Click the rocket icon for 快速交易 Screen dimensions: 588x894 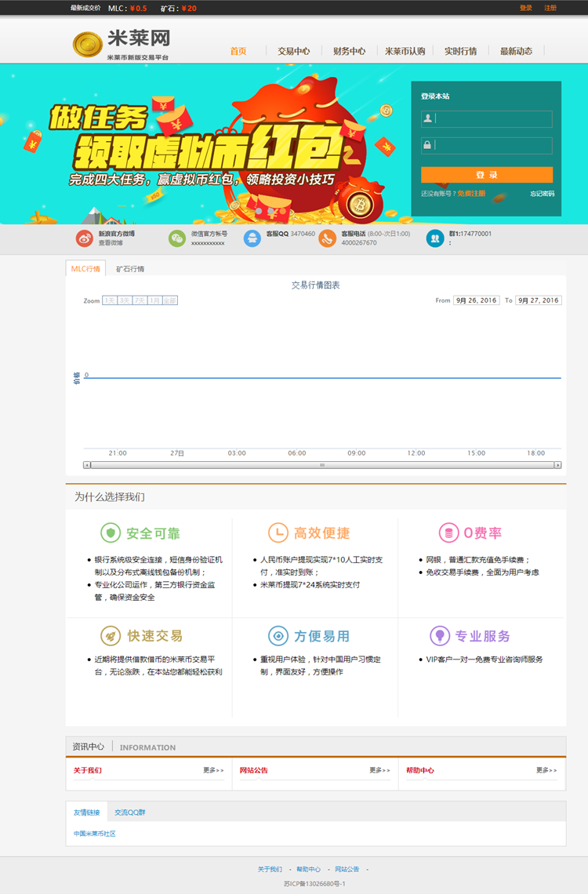pos(111,635)
